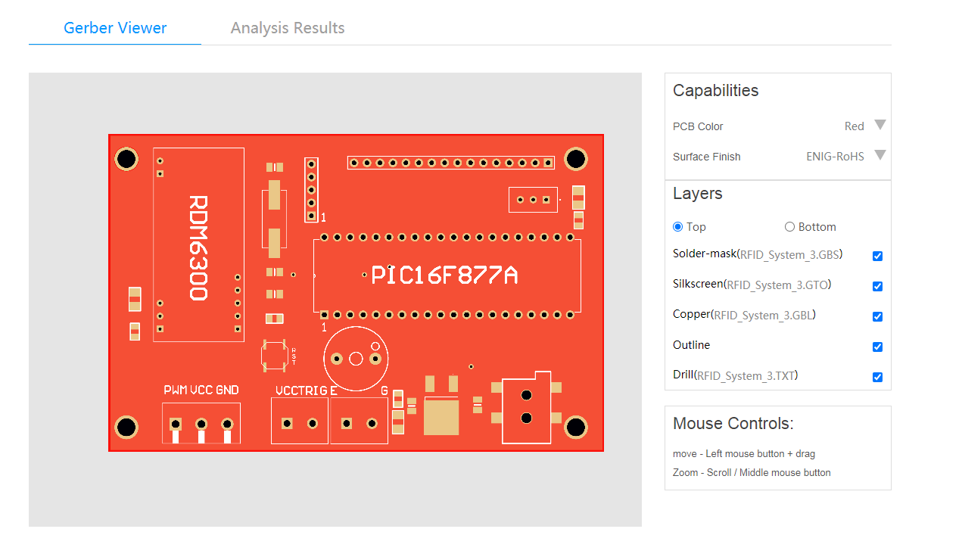Click the PWM VCC GND connector footprint
The width and height of the screenshot is (962, 560).
point(201,421)
